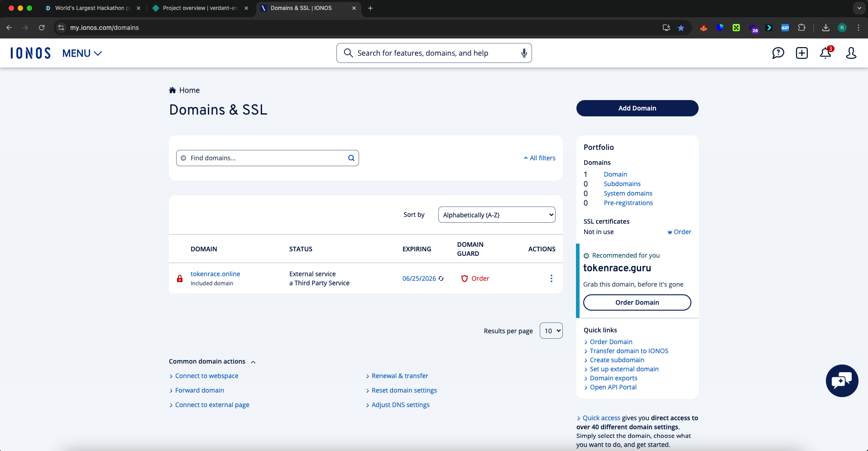This screenshot has height=451, width=868.
Task: Click the IONOS logo
Action: point(31,53)
